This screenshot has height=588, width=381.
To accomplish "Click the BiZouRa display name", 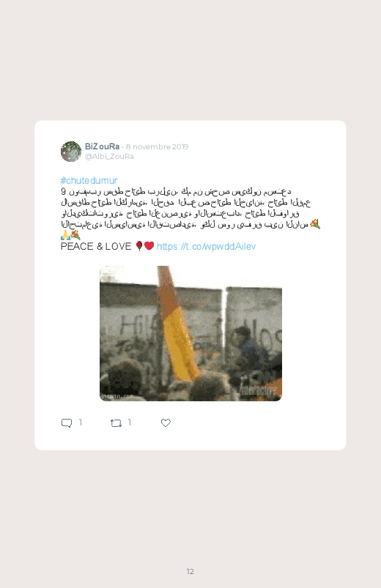I will click(102, 146).
